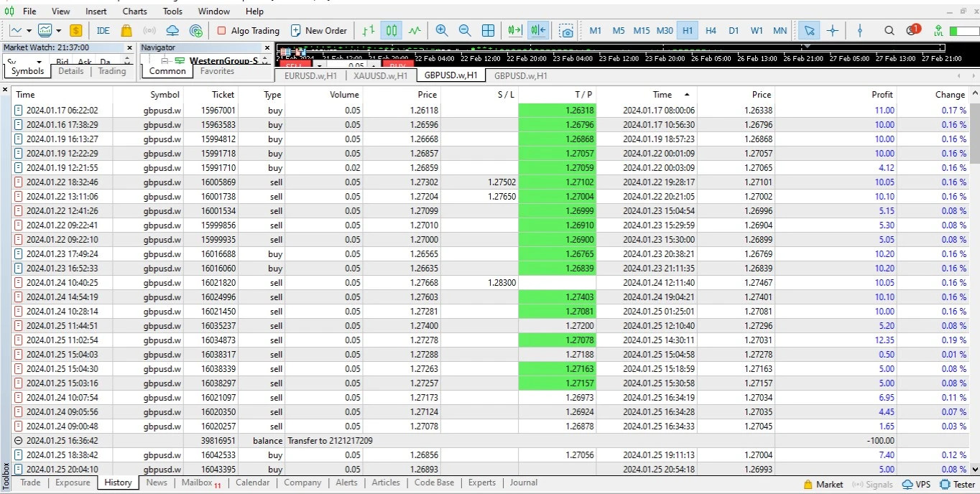This screenshot has height=494, width=980.
Task: Open the Strategy Tester in status bar
Action: 958,485
